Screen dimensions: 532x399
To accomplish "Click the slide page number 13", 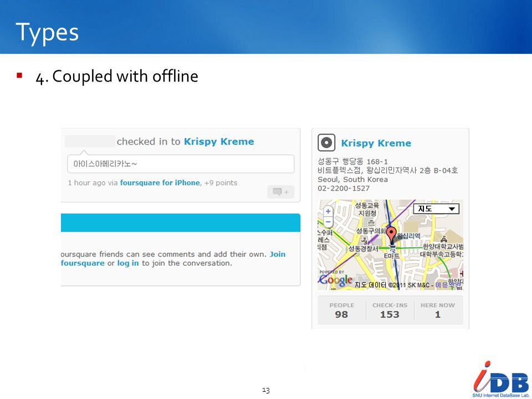I will (x=265, y=390).
